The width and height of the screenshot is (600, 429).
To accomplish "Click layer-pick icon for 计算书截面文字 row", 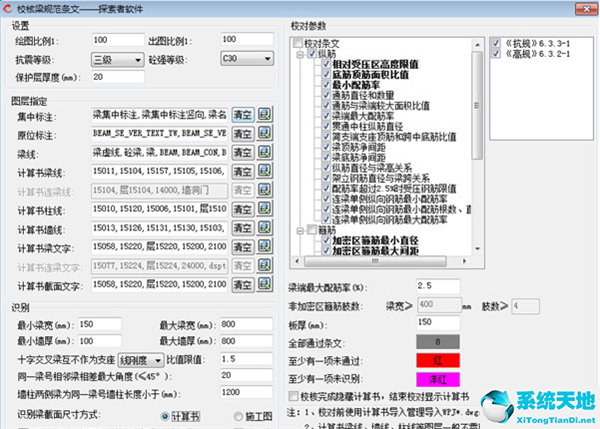I will 264,284.
